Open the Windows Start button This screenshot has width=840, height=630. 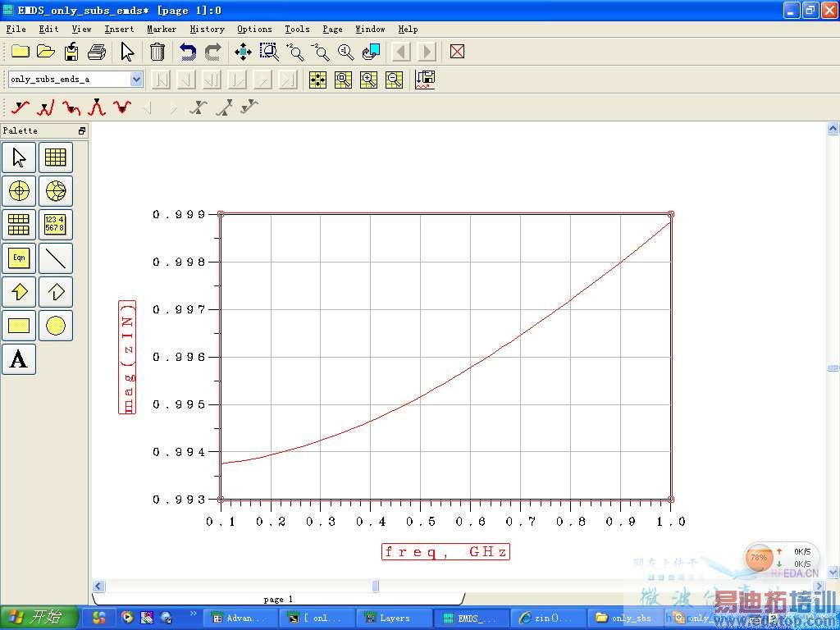[x=39, y=618]
